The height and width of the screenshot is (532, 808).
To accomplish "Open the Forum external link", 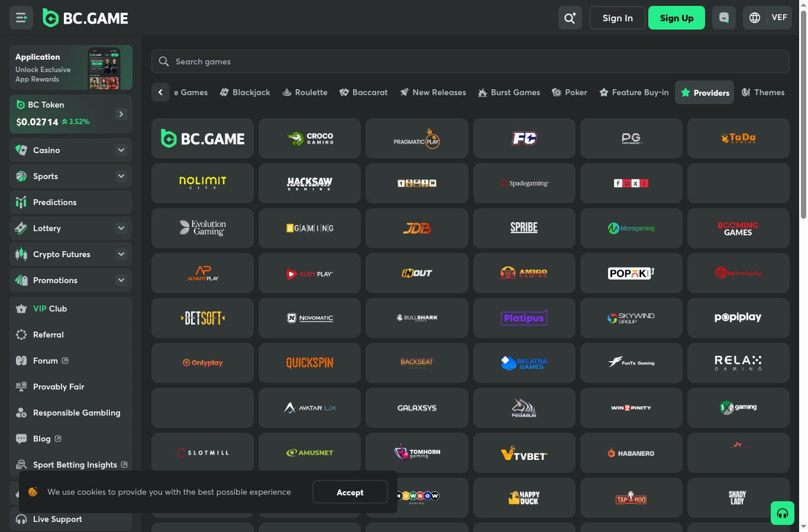I will tap(65, 361).
